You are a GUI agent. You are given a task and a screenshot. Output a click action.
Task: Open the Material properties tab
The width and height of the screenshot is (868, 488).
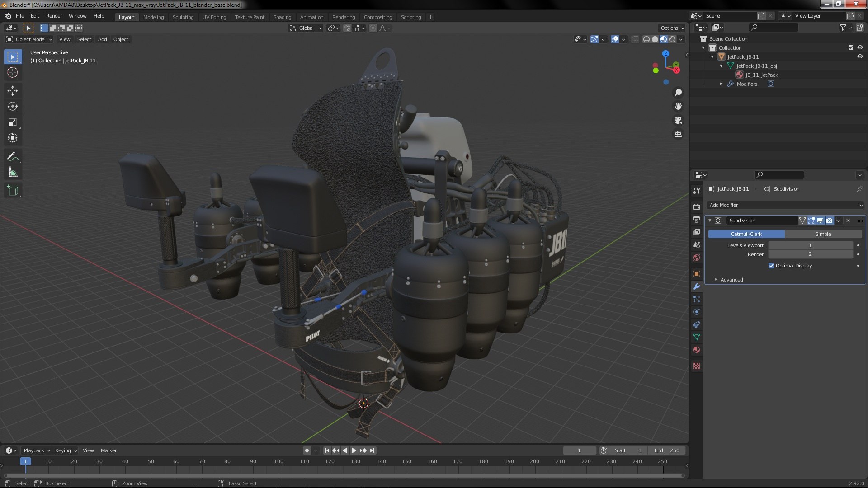coord(696,350)
